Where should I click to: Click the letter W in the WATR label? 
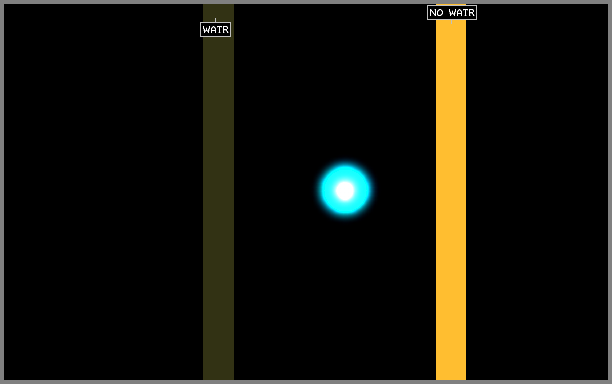coord(206,30)
